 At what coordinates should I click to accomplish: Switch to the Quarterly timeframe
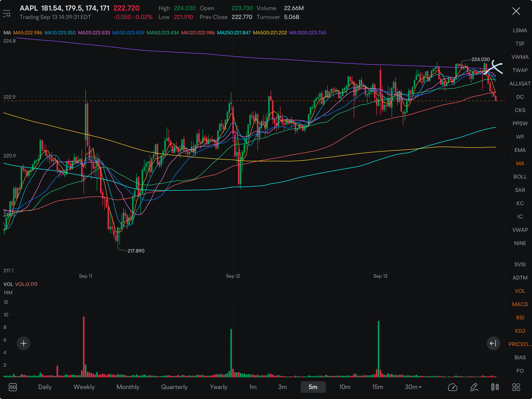[x=174, y=387]
